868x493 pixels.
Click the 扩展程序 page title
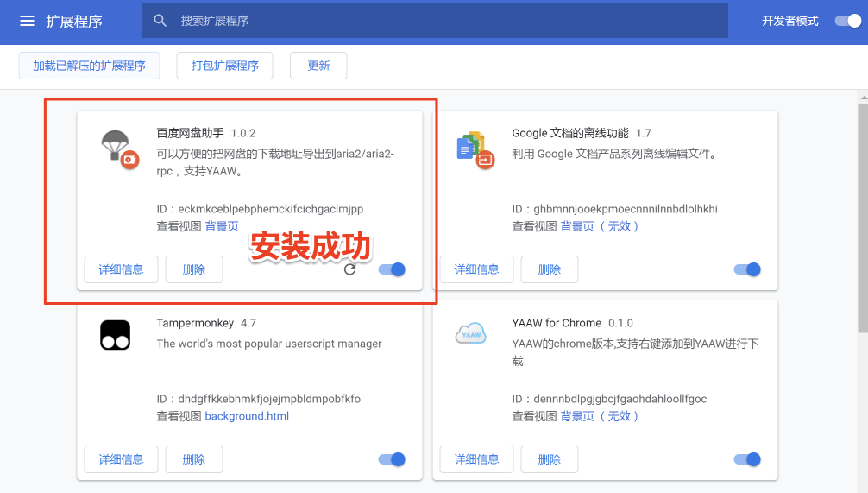[74, 22]
